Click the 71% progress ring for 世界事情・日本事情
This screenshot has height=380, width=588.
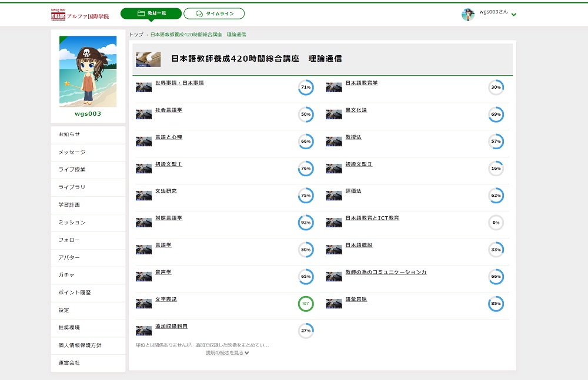coord(306,88)
